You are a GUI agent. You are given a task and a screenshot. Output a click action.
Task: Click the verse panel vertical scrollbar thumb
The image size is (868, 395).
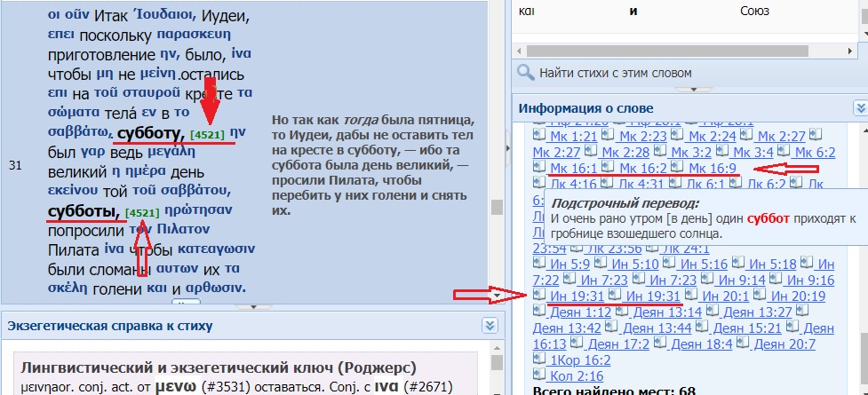(x=496, y=208)
